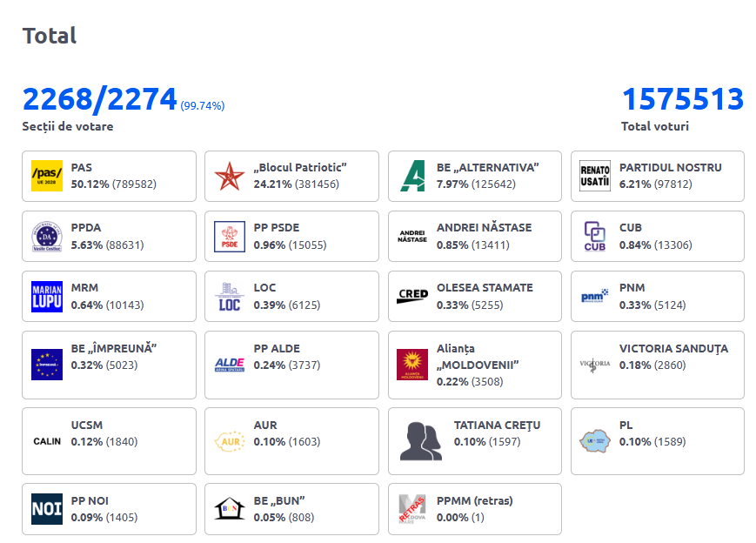This screenshot has height=543, width=756.
Task: Click the ALDE logo
Action: tap(230, 365)
